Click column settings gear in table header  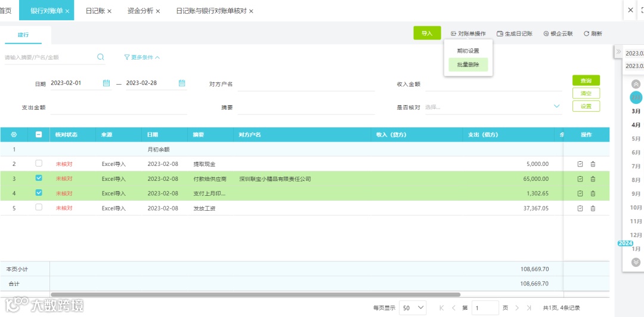coord(14,134)
